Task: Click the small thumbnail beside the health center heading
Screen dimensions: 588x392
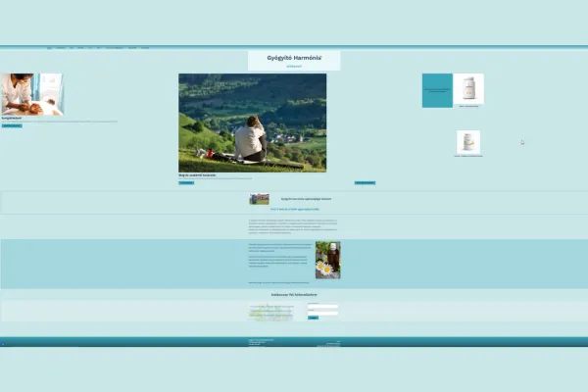Action: 259,199
